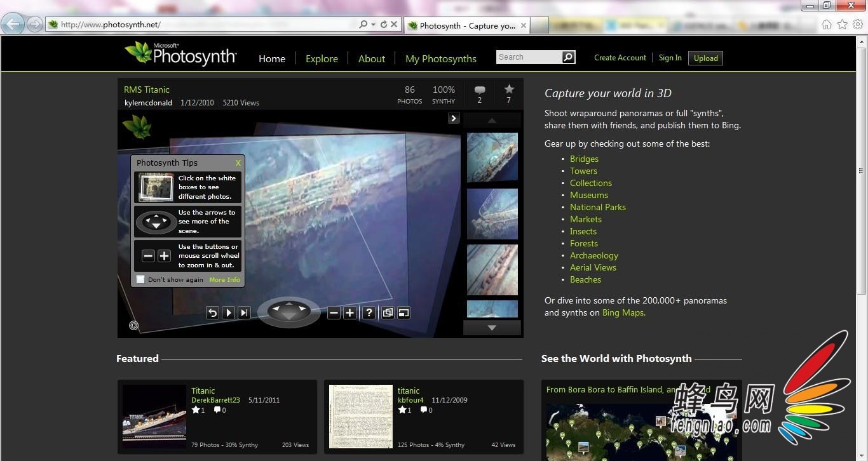Collapse the thumbnail panel with the arrow button

click(454, 118)
